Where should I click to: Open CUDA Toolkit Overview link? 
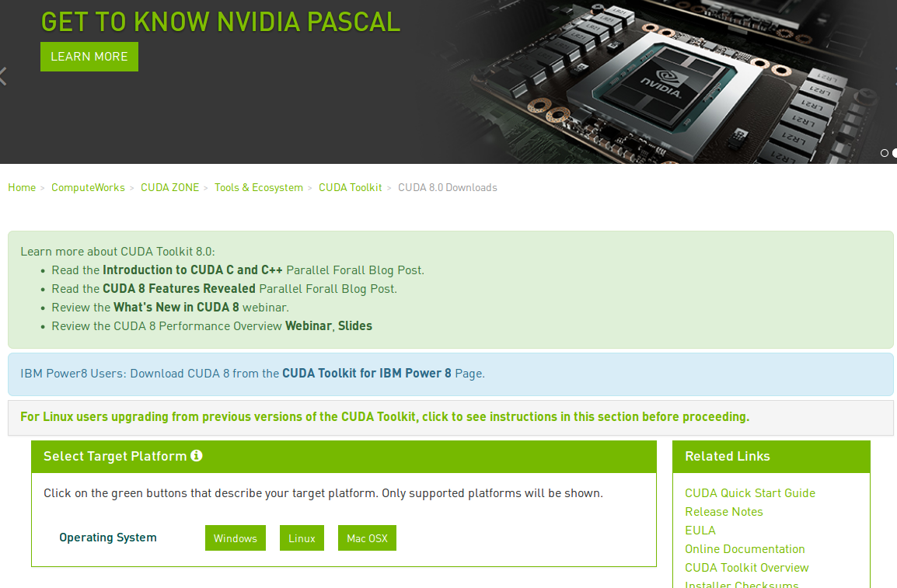(746, 568)
